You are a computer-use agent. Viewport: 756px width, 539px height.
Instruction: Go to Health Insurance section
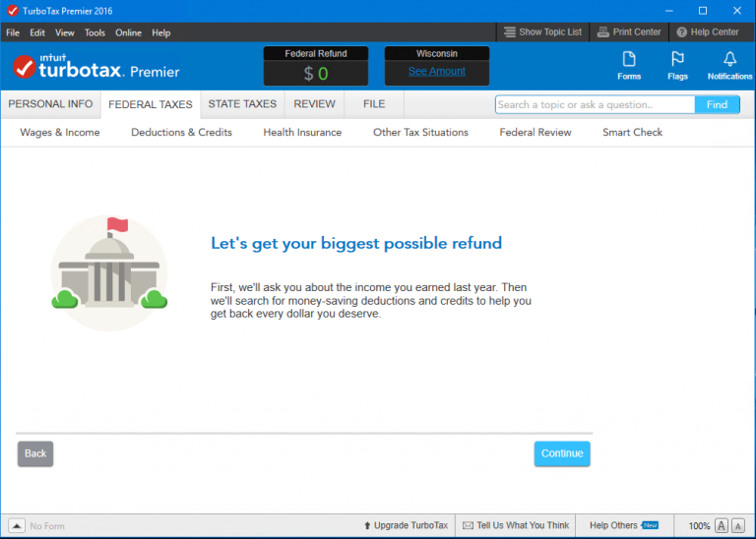pos(302,133)
